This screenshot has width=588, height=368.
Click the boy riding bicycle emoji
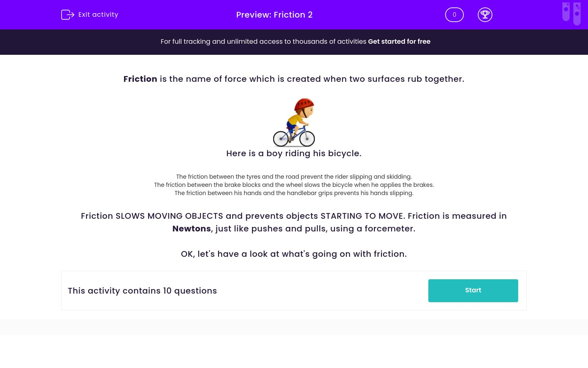294,122
